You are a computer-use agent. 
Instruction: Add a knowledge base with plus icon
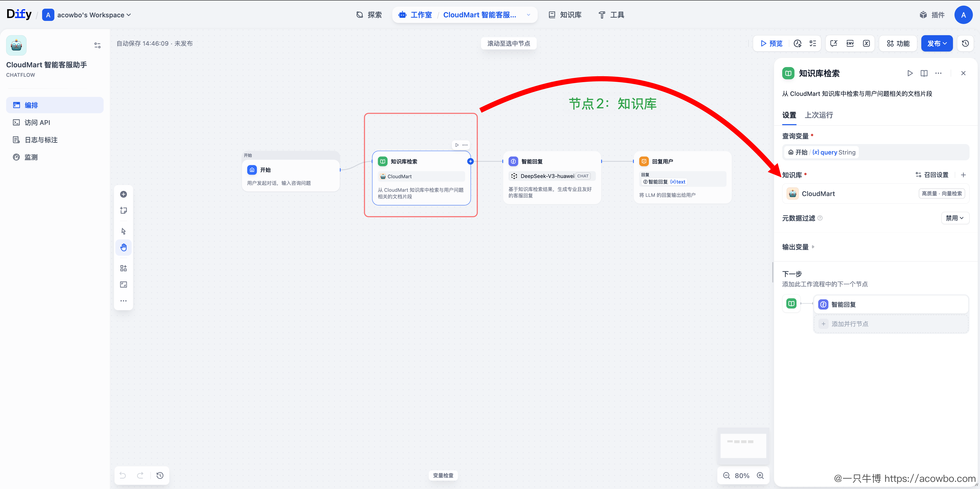pos(963,175)
